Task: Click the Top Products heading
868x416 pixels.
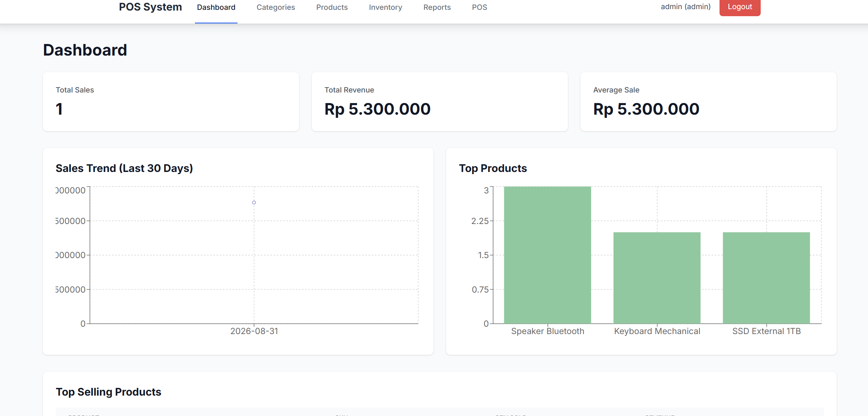Action: point(493,168)
